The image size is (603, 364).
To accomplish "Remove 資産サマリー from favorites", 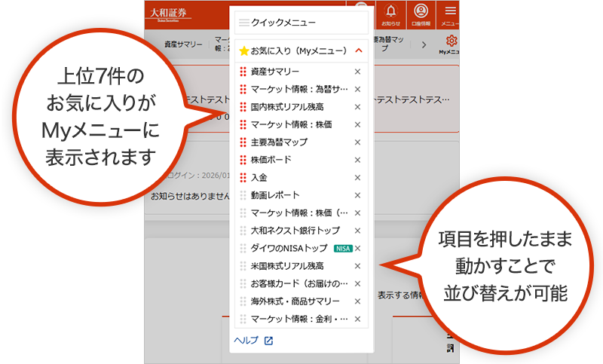I will [x=357, y=72].
